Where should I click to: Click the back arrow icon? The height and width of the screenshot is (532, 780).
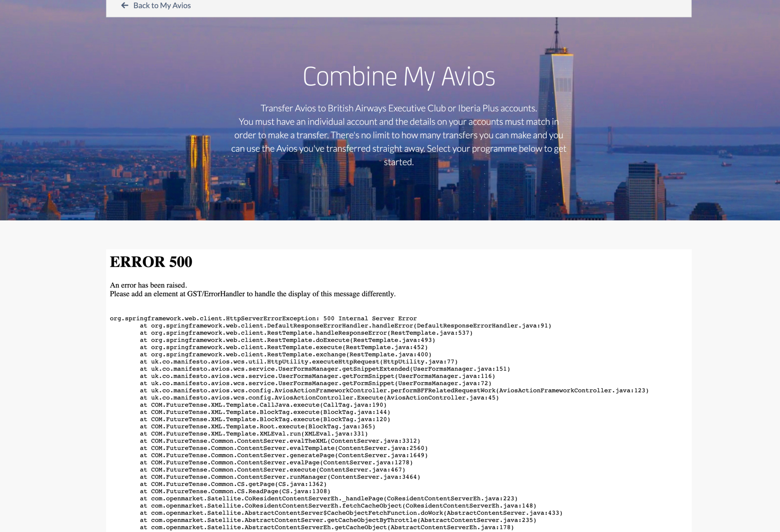pyautogui.click(x=125, y=5)
